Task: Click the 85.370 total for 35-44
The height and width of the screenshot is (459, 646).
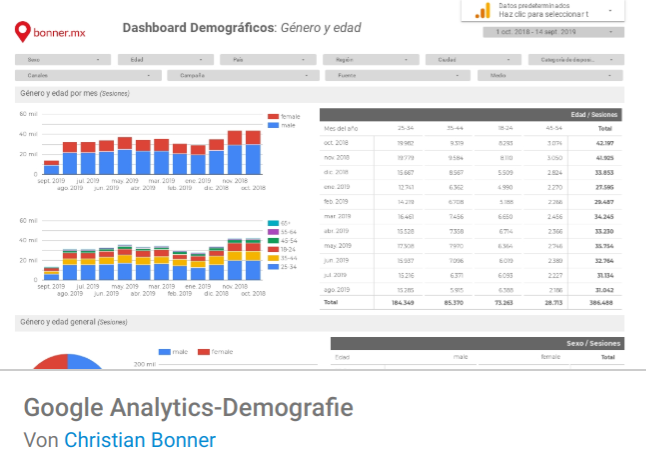Action: (453, 302)
